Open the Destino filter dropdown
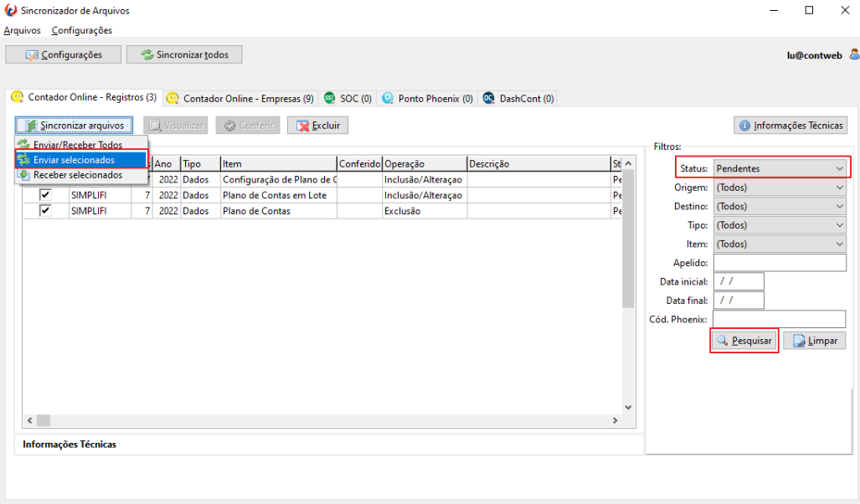The width and height of the screenshot is (860, 504). [x=780, y=206]
